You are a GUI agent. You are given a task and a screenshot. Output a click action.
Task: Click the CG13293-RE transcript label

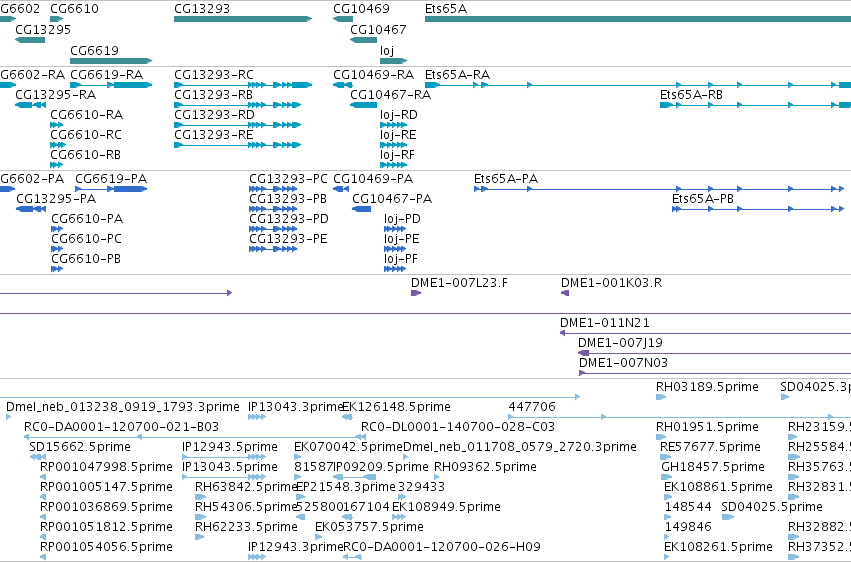pos(214,135)
